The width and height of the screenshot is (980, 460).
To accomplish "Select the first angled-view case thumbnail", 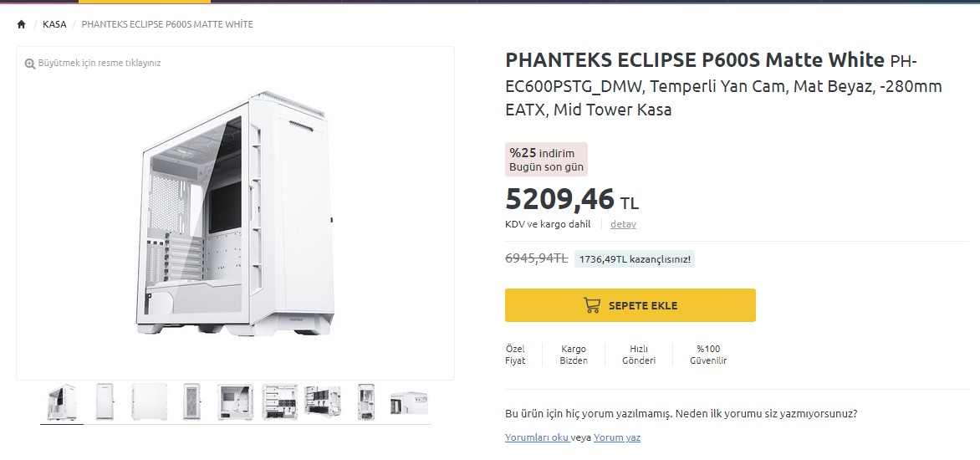I will tap(62, 402).
